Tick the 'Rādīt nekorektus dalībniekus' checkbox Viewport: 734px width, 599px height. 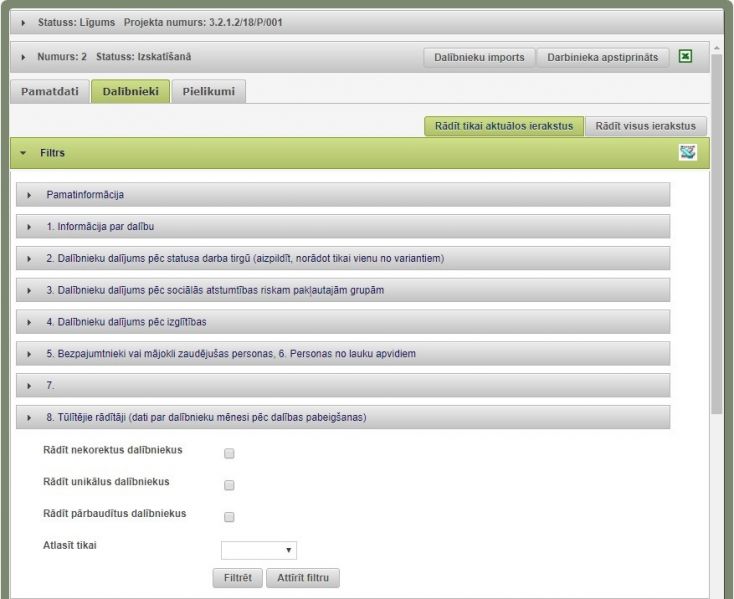coord(229,453)
